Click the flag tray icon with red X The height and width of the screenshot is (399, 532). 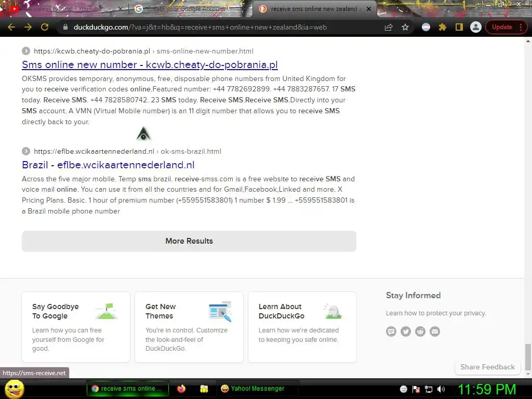point(416,389)
